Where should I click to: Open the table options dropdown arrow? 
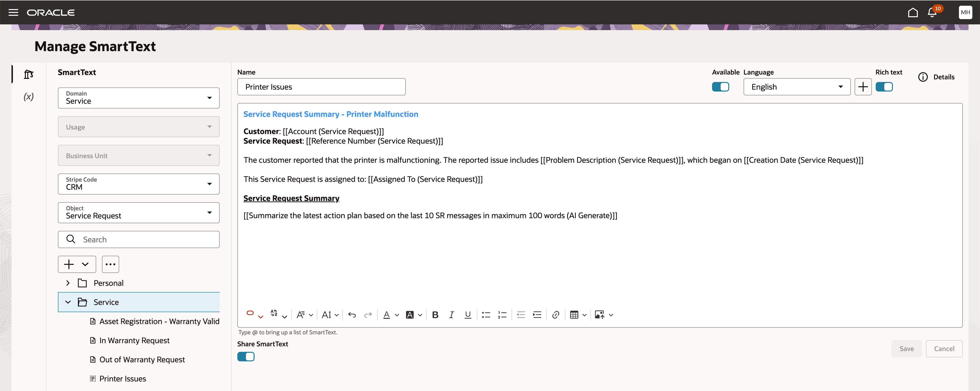pos(584,315)
